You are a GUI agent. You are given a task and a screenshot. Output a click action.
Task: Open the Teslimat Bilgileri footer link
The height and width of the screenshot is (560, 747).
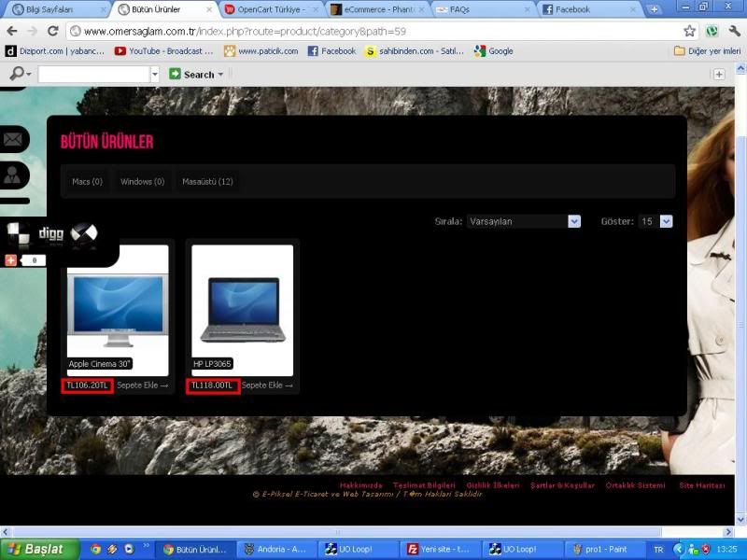tap(424, 485)
